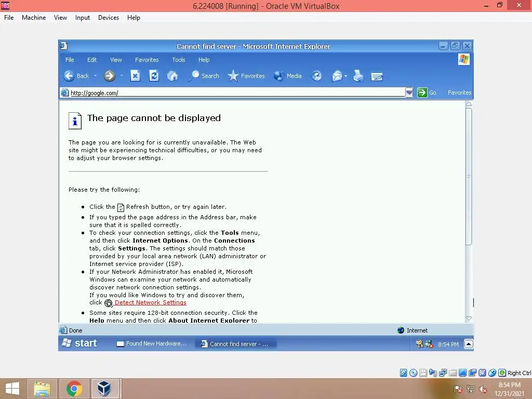Open the Search pane from toolbar
The height and width of the screenshot is (399, 532).
point(204,76)
